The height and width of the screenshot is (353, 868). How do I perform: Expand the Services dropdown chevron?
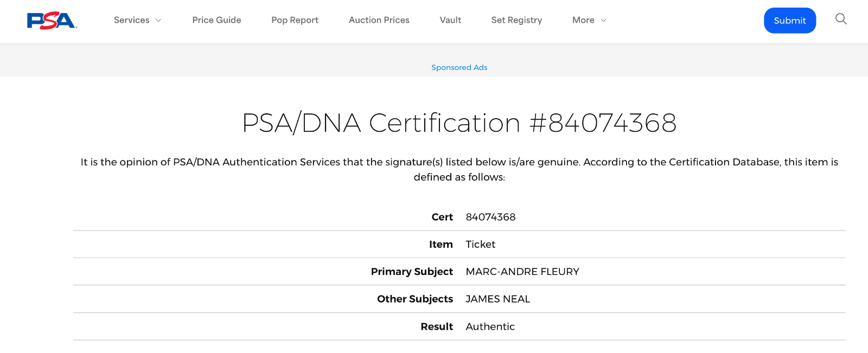158,21
